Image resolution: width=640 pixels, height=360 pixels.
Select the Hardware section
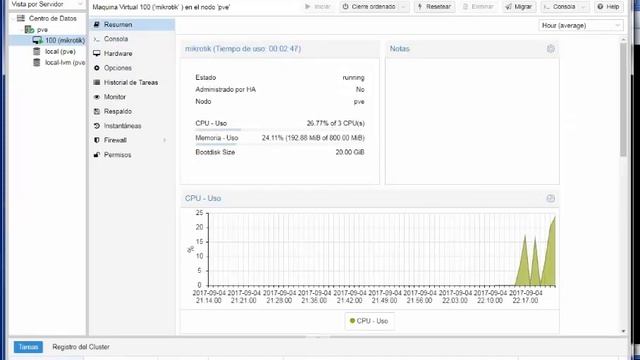(132, 53)
